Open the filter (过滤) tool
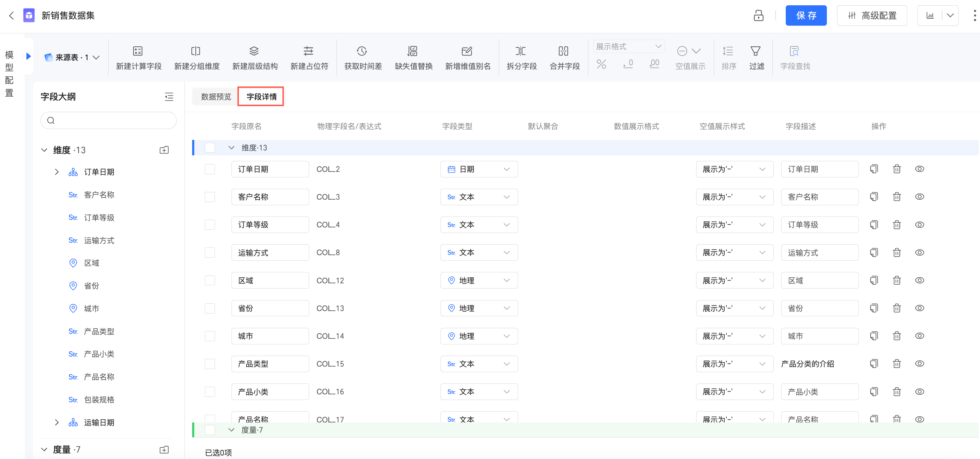The image size is (980, 459). pyautogui.click(x=756, y=58)
